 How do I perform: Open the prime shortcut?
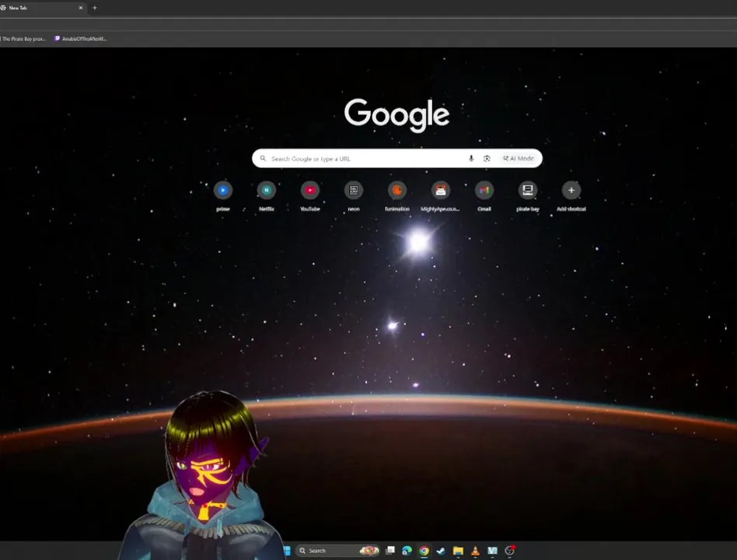(223, 191)
